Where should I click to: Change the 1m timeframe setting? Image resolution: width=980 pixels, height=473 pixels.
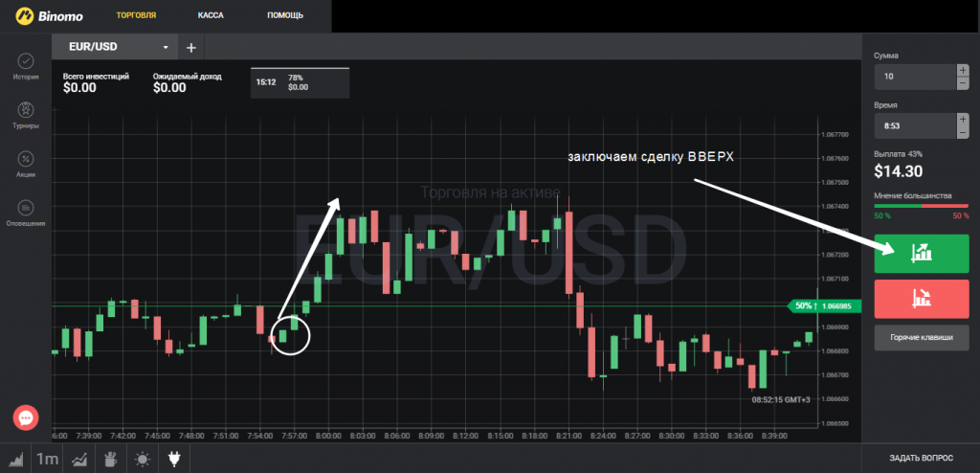pos(48,460)
